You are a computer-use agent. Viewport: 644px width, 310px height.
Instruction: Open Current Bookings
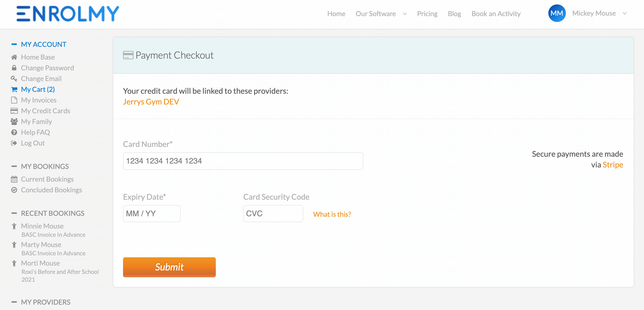click(47, 179)
